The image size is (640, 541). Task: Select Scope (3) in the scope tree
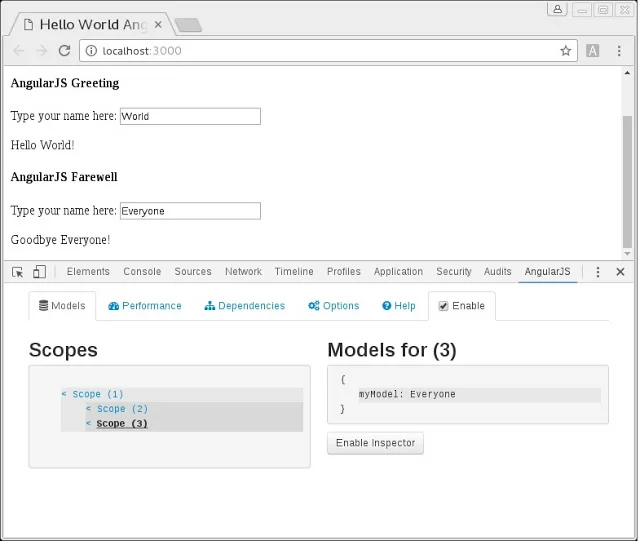coord(122,424)
